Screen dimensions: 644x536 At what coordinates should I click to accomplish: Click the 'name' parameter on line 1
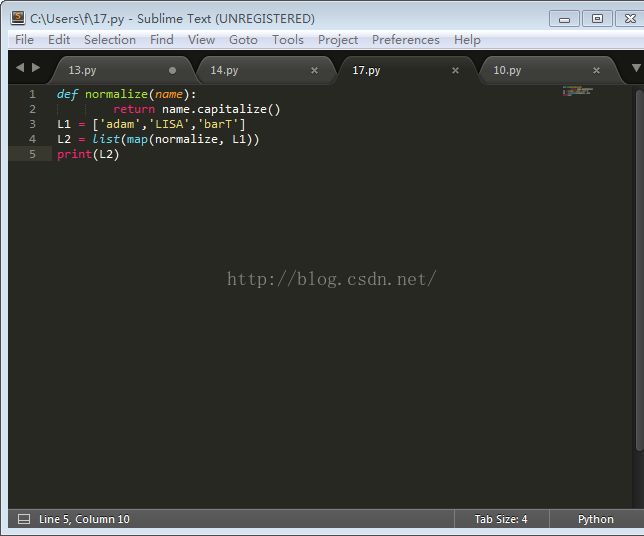point(169,94)
